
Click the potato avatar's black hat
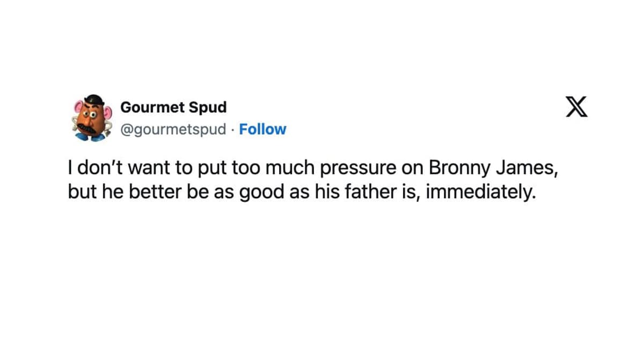tap(93, 100)
